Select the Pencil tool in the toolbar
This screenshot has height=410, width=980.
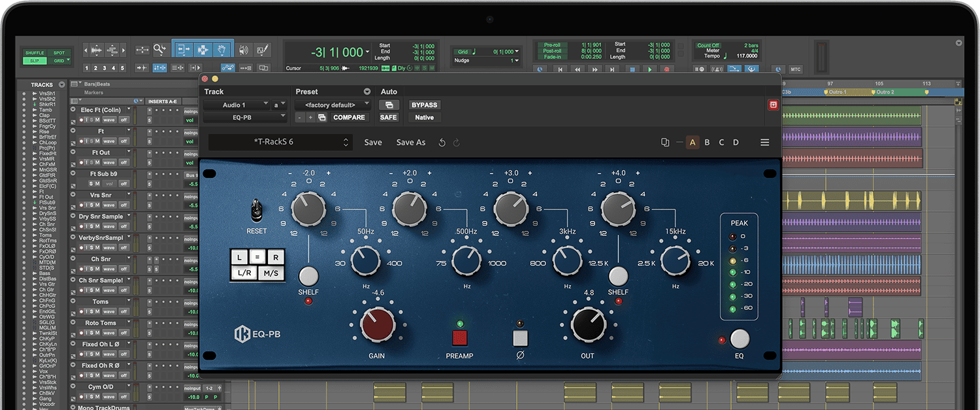(x=262, y=49)
